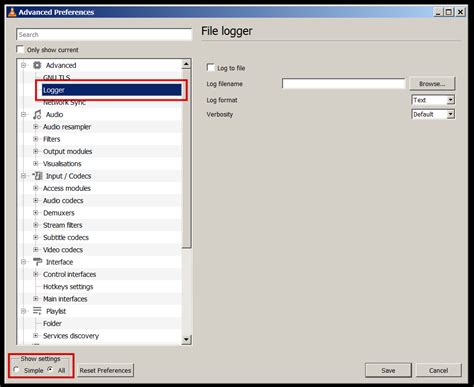
Task: Expand the Demuxers node
Action: 36,213
